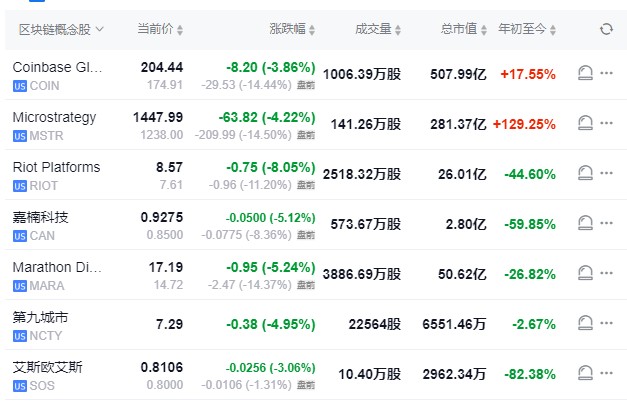Click market cap 6551.46万
Viewport: 627px width, 406px height.
point(454,324)
